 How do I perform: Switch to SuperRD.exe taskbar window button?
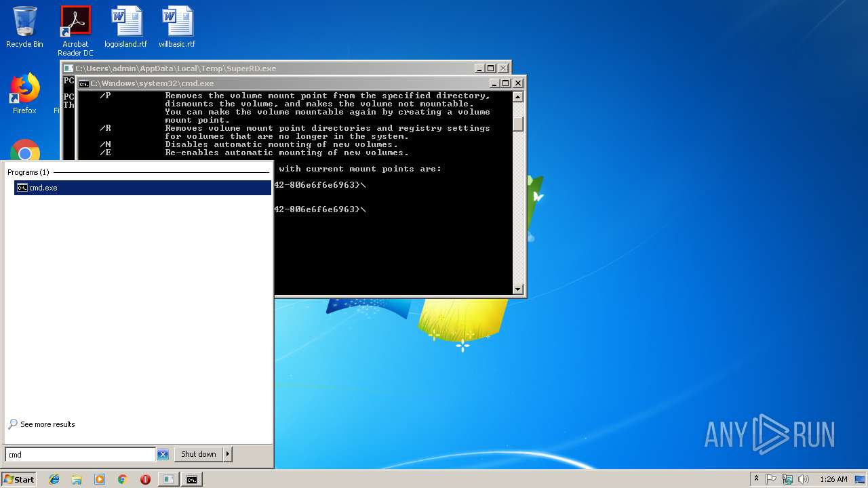(x=167, y=479)
